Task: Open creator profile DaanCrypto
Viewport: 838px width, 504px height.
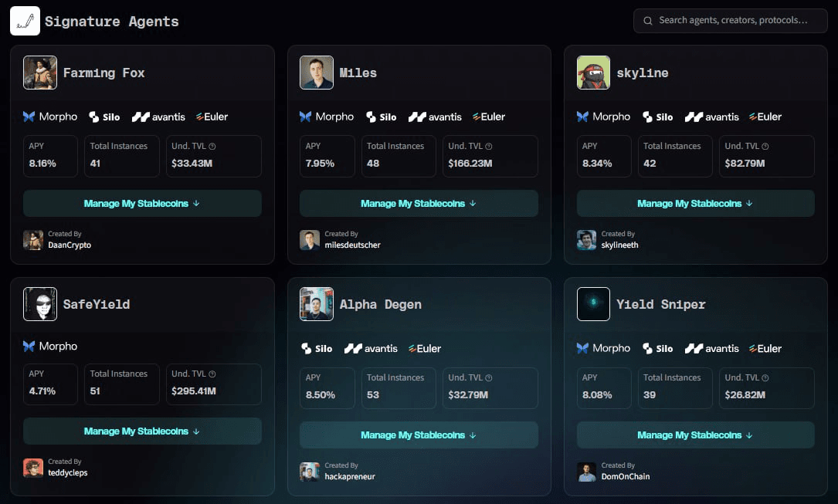Action: tap(70, 245)
